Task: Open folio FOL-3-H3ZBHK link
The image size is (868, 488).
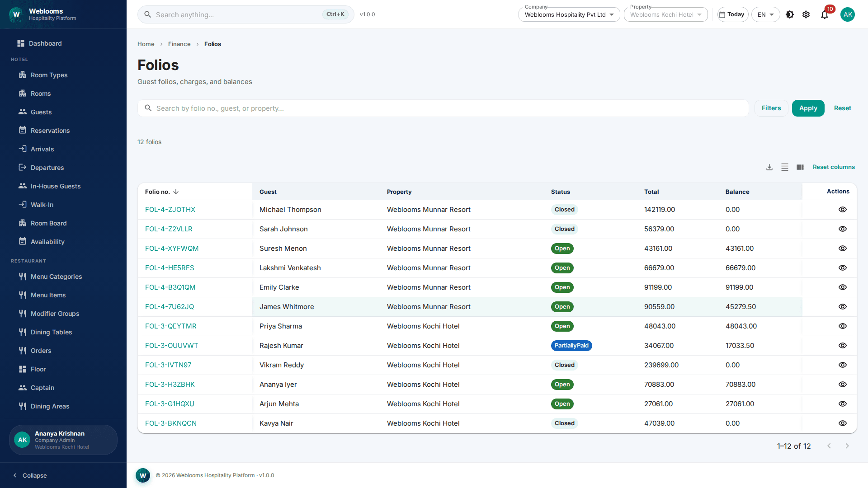Action: click(170, 385)
